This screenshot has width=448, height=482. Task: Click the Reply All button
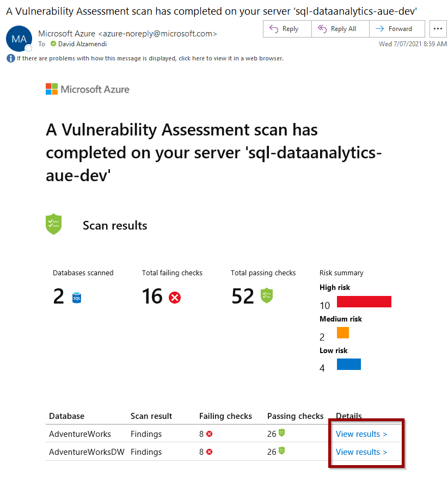340,29
